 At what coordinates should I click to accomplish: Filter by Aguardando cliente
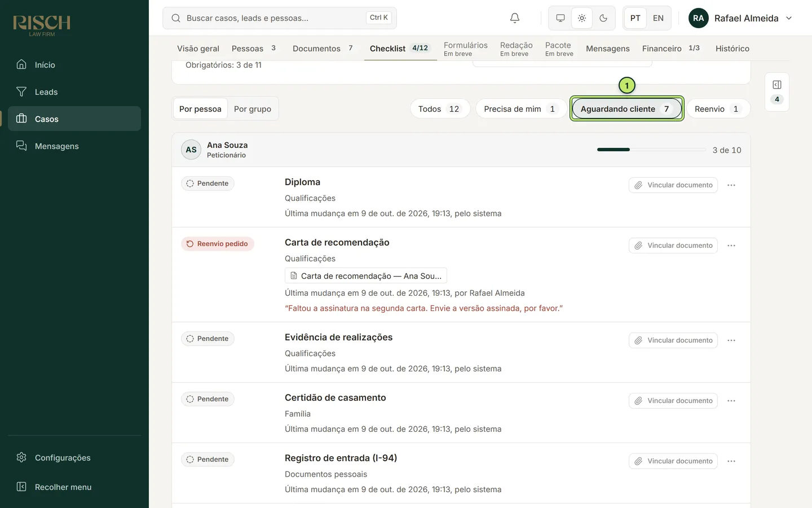point(627,109)
